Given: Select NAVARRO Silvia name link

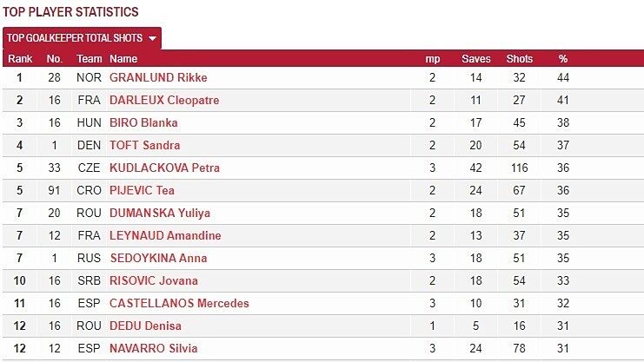Looking at the screenshot, I should click(x=154, y=348).
